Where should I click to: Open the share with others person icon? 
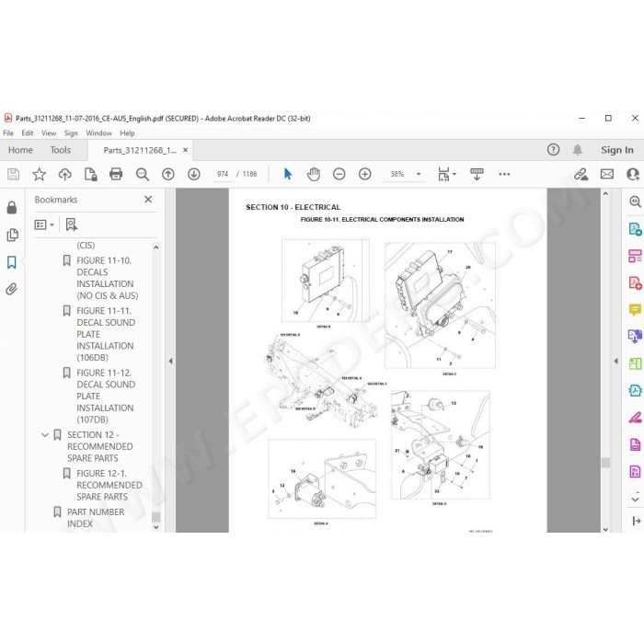(x=633, y=174)
